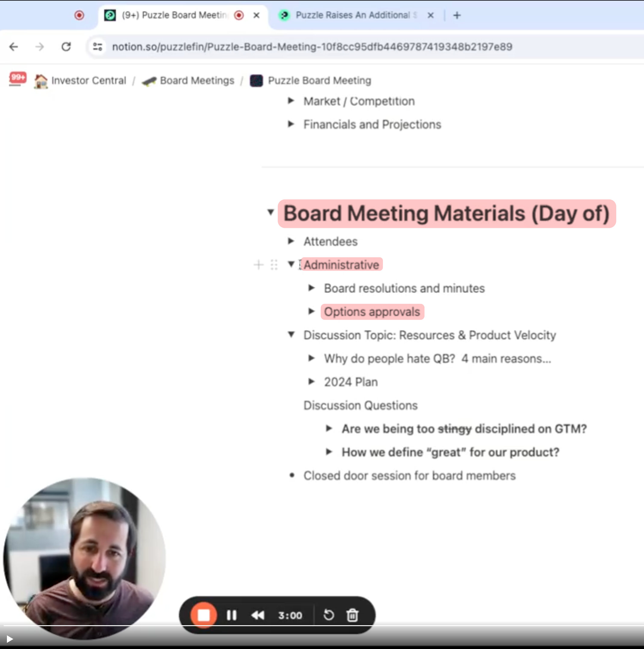Open the site information icon in the address bar
This screenshot has height=649, width=644.
click(98, 47)
